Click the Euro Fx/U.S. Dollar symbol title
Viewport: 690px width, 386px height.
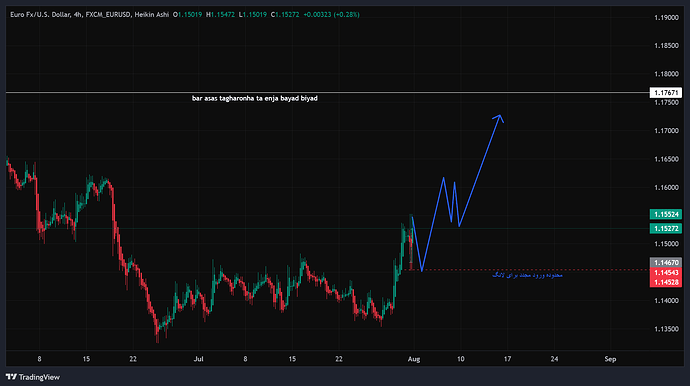coord(40,15)
